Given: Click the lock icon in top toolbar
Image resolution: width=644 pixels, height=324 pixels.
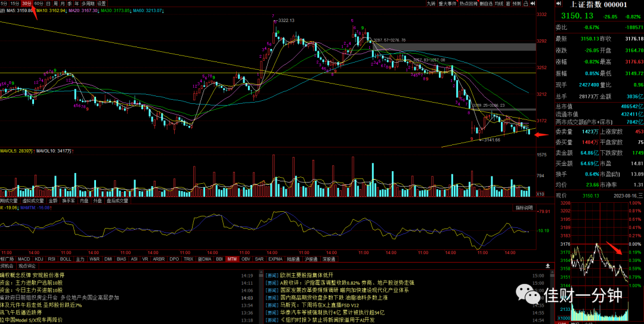Looking at the screenshot, I should [526, 4].
